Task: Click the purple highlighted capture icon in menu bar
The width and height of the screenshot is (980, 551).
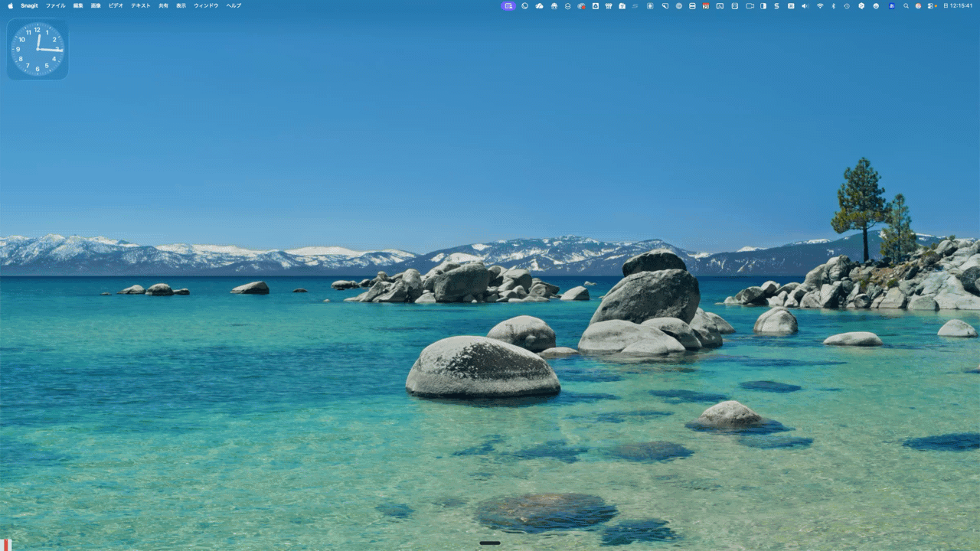Action: [508, 5]
